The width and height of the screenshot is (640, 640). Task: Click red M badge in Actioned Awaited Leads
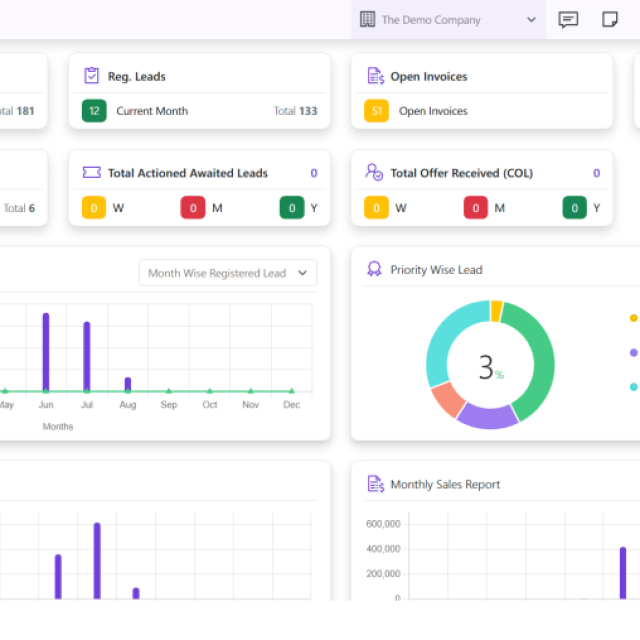[x=193, y=208]
